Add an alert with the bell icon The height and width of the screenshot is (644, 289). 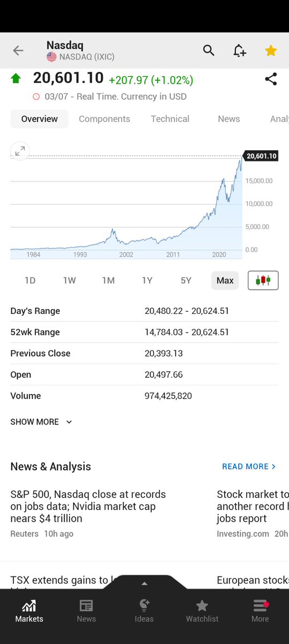240,50
